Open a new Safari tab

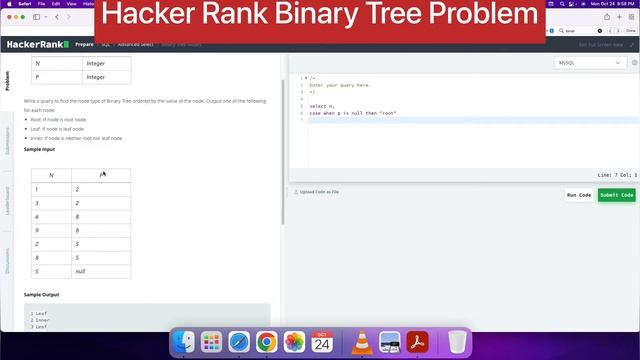tap(619, 17)
